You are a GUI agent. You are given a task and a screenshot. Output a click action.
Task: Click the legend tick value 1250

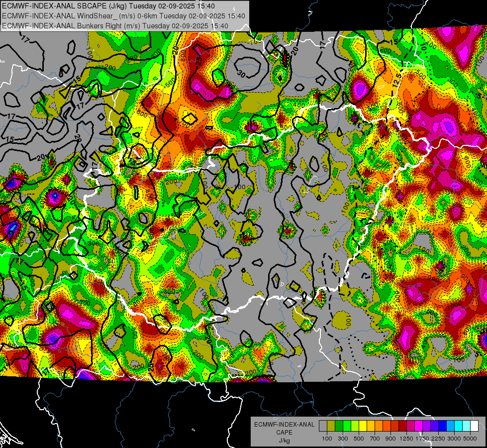click(x=406, y=439)
